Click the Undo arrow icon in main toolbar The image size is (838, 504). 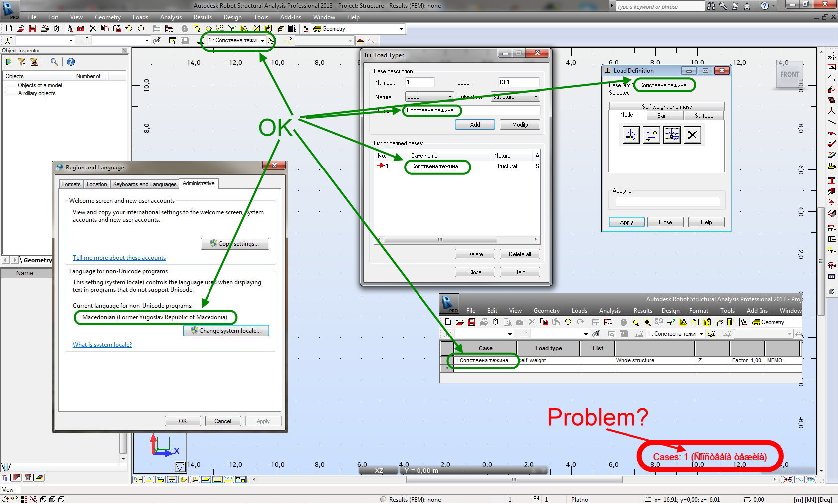click(129, 29)
